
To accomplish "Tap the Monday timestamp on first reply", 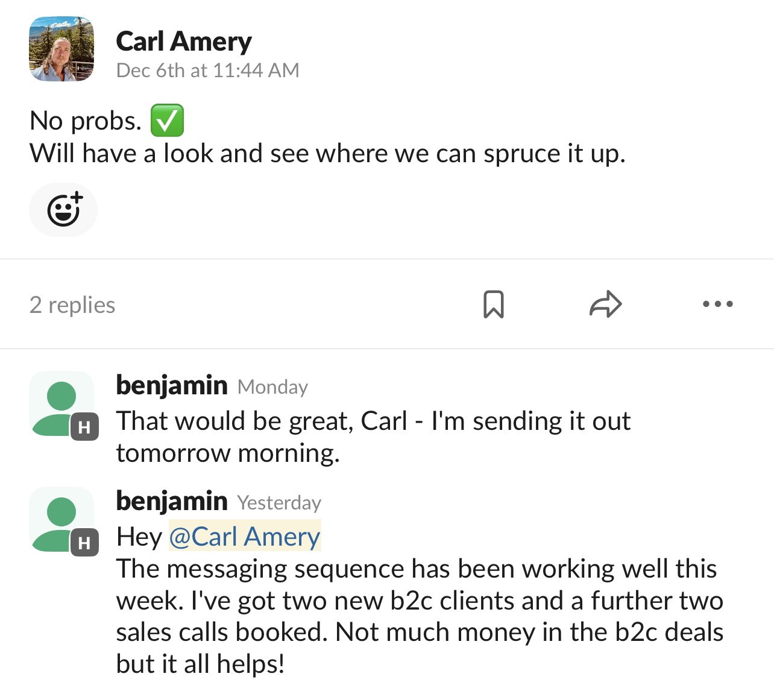I will click(x=272, y=387).
